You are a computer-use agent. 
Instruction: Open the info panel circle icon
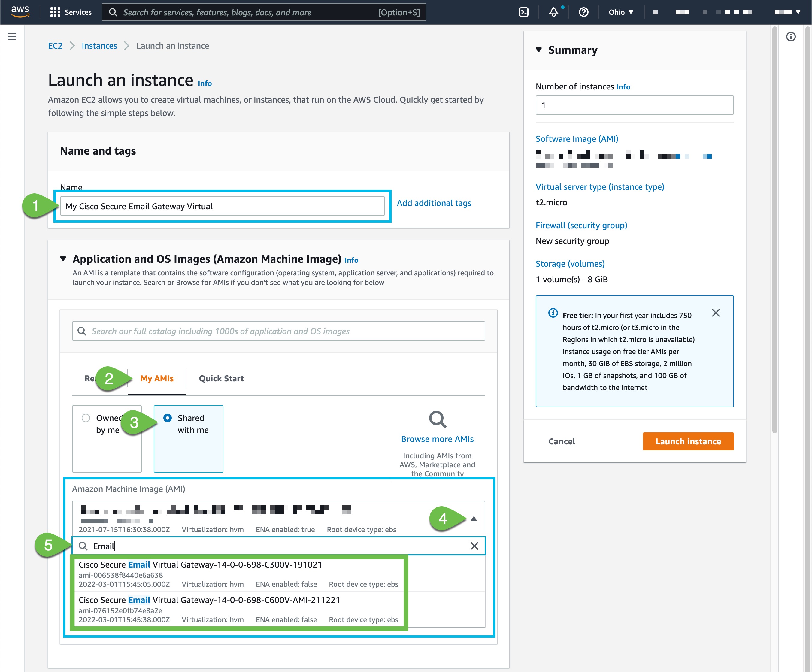[791, 37]
